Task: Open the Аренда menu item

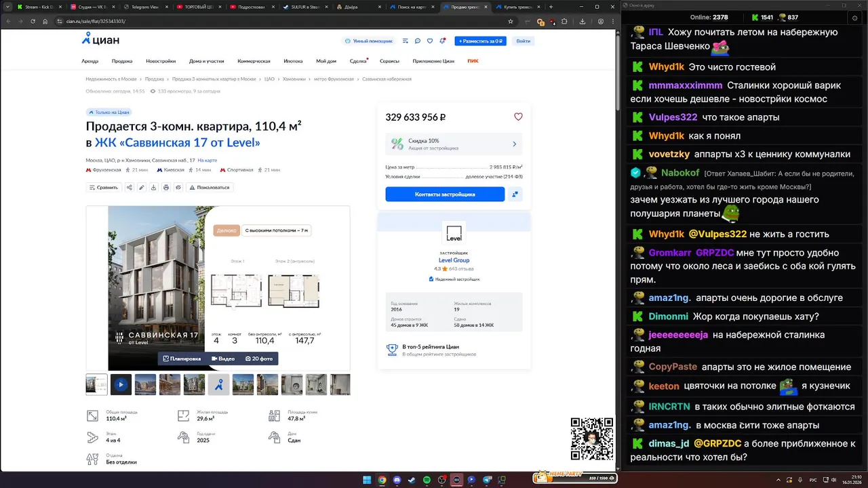Action: [x=90, y=61]
